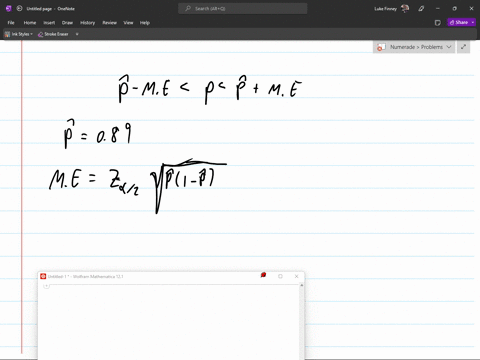Open the feed sticky-note icon

coord(438,23)
